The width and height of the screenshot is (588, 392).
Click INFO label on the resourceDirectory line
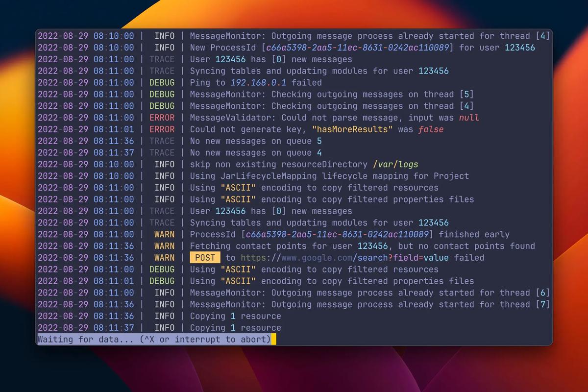[164, 165]
